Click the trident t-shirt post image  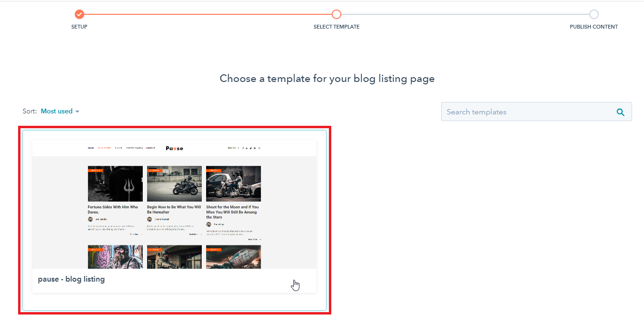click(x=115, y=184)
